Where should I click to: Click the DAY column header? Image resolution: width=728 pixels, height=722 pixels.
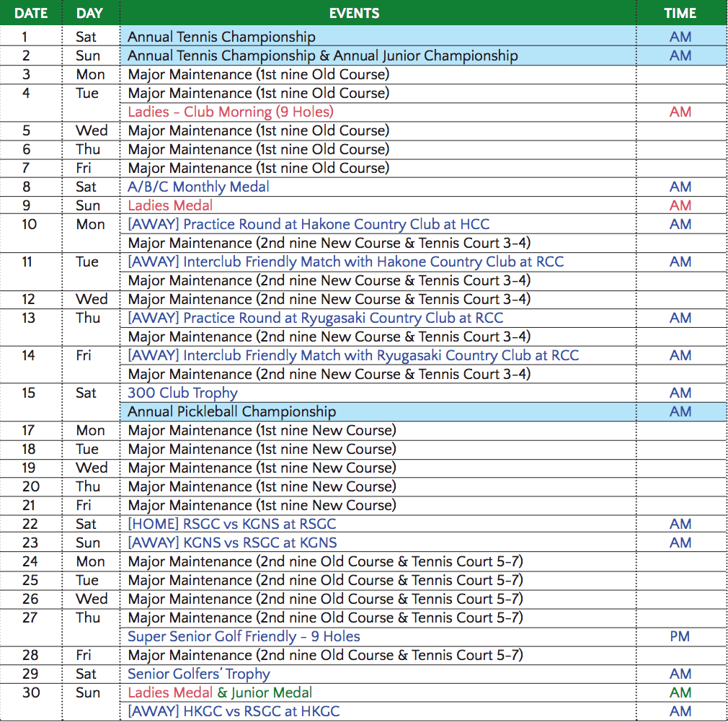pyautogui.click(x=89, y=13)
